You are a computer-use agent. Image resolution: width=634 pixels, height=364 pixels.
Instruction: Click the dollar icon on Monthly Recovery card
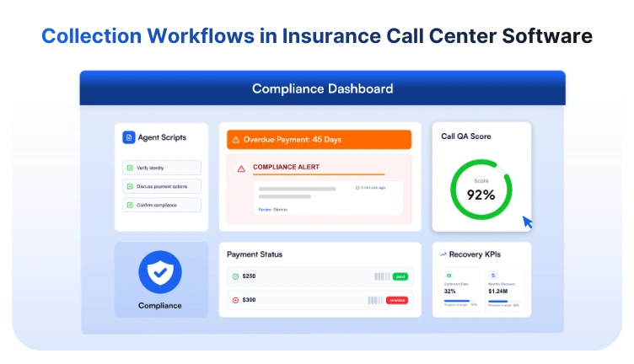click(x=493, y=276)
